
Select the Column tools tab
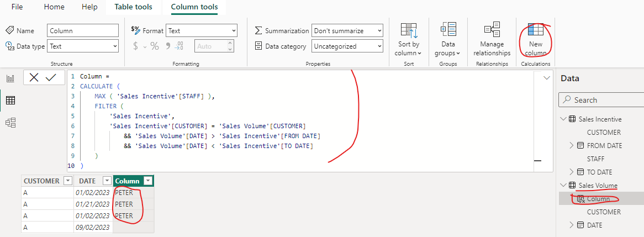pos(194,7)
